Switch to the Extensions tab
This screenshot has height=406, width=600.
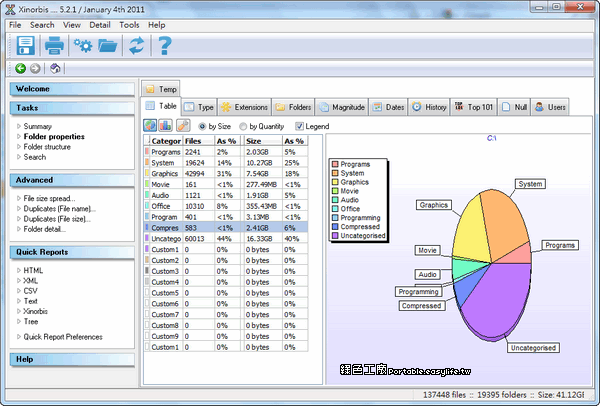click(x=245, y=107)
